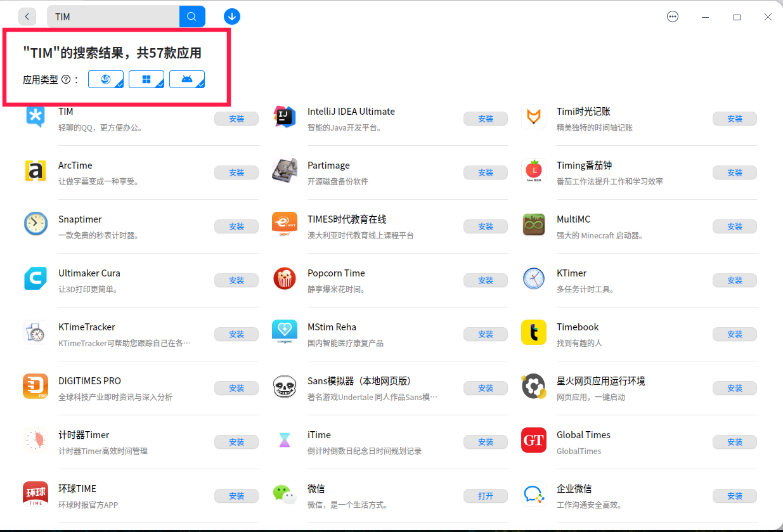Click the TIM search input field

point(113,16)
